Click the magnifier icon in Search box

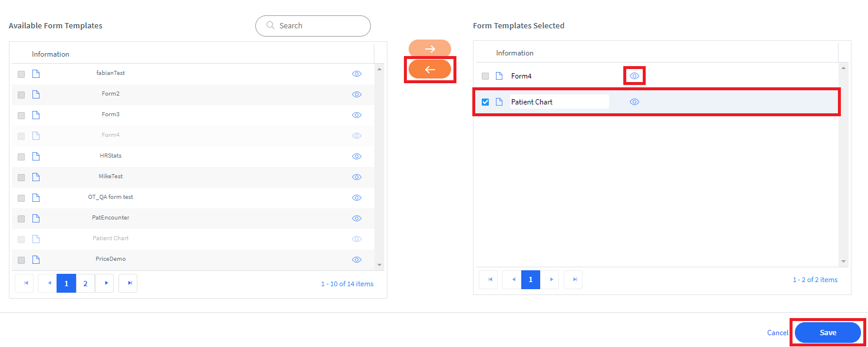pos(271,25)
